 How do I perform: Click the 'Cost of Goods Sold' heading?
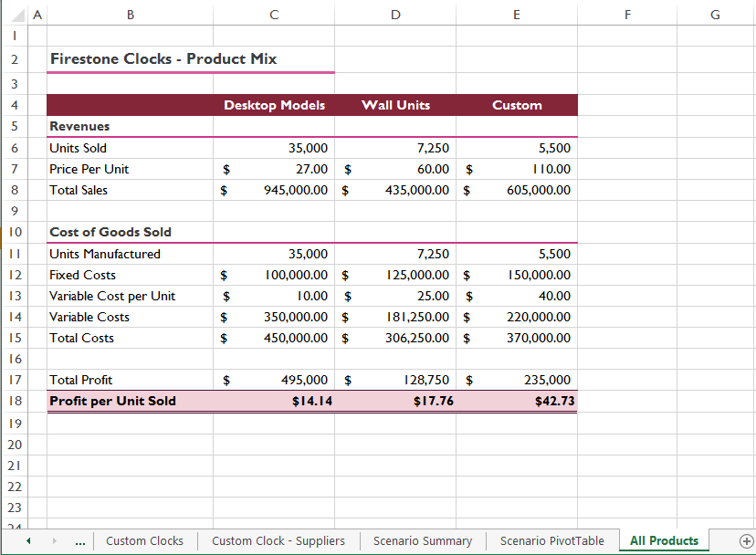tap(110, 232)
